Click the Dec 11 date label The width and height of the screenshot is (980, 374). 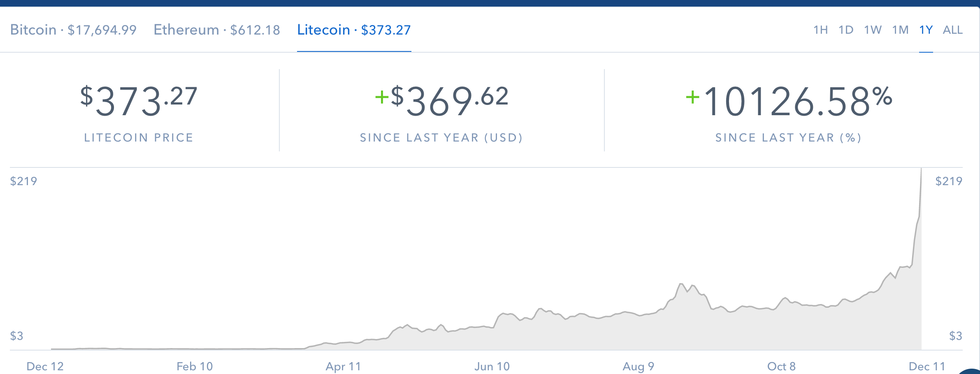[x=927, y=366]
